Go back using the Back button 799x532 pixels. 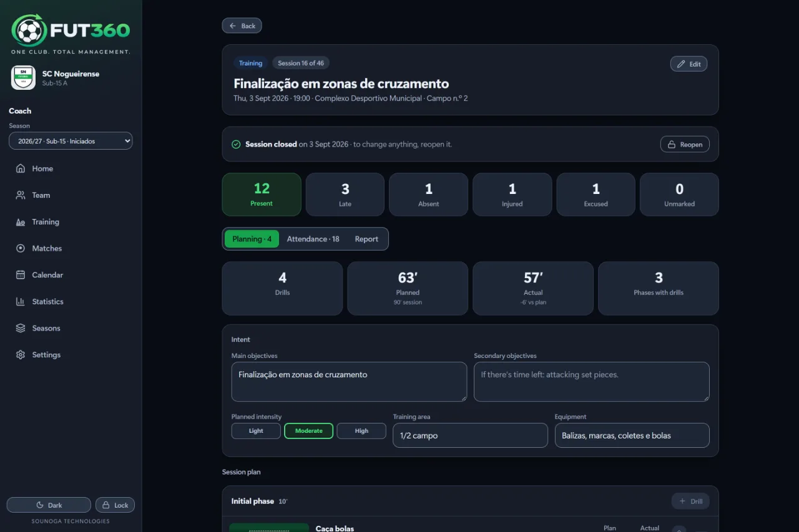(x=242, y=26)
